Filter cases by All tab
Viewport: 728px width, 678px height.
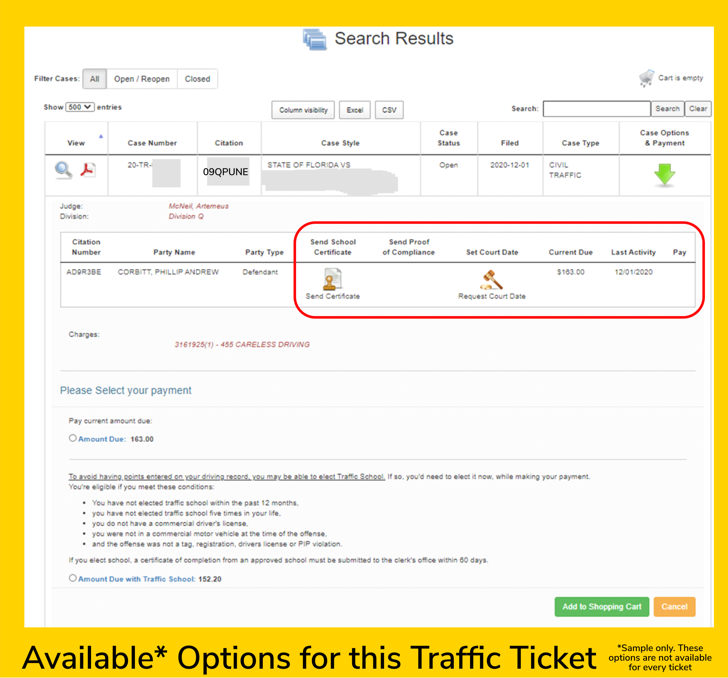click(95, 79)
